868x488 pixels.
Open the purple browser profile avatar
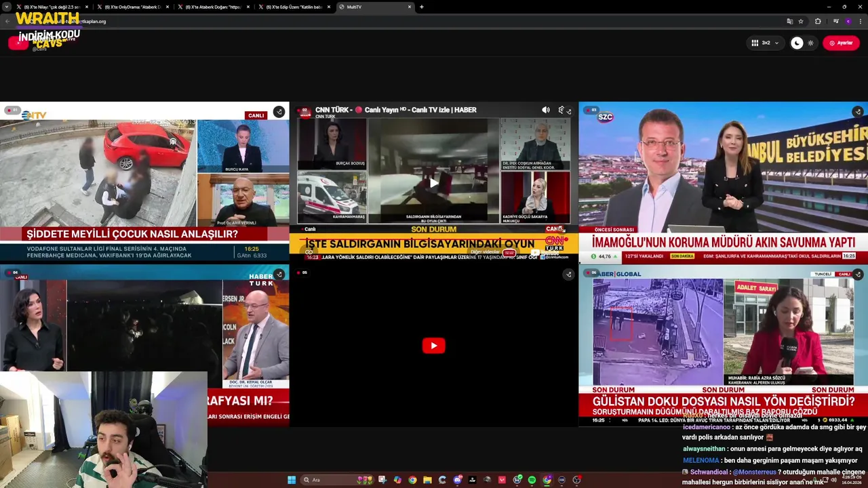[848, 21]
